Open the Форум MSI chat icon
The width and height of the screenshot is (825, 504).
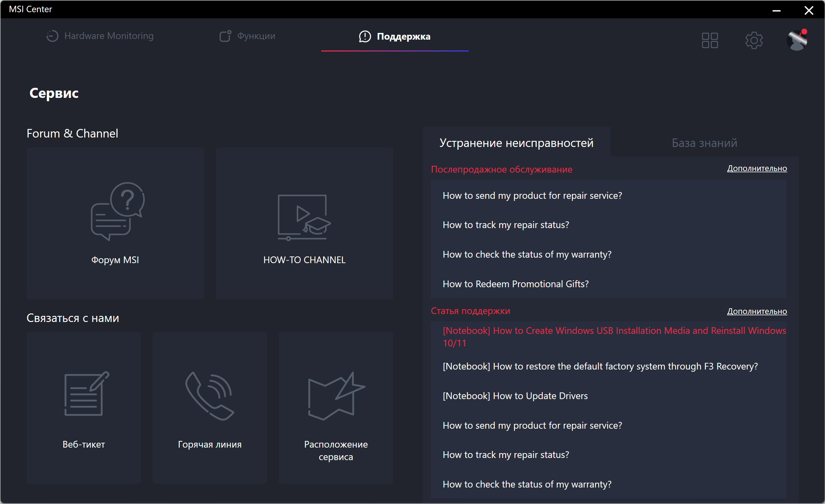118,211
